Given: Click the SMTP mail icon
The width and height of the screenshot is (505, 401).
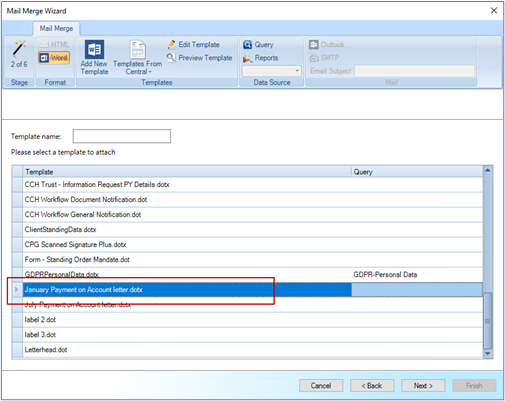Looking at the screenshot, I should pyautogui.click(x=314, y=58).
